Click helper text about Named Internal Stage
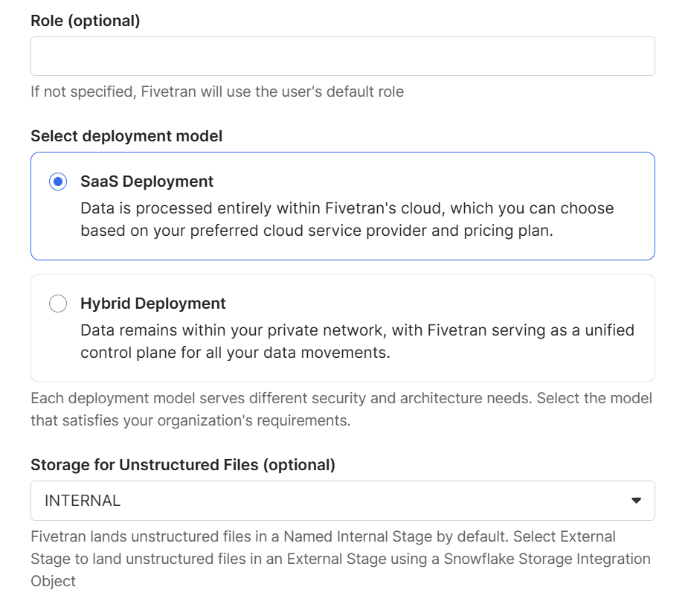The image size is (688, 616). tap(341, 559)
